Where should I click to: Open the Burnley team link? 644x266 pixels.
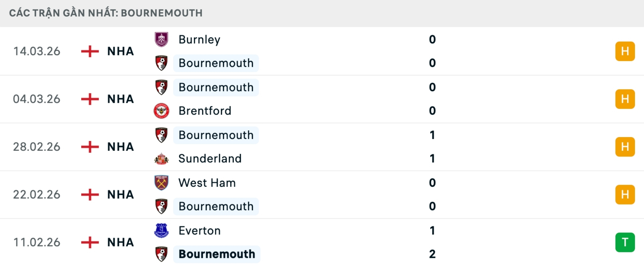point(199,39)
